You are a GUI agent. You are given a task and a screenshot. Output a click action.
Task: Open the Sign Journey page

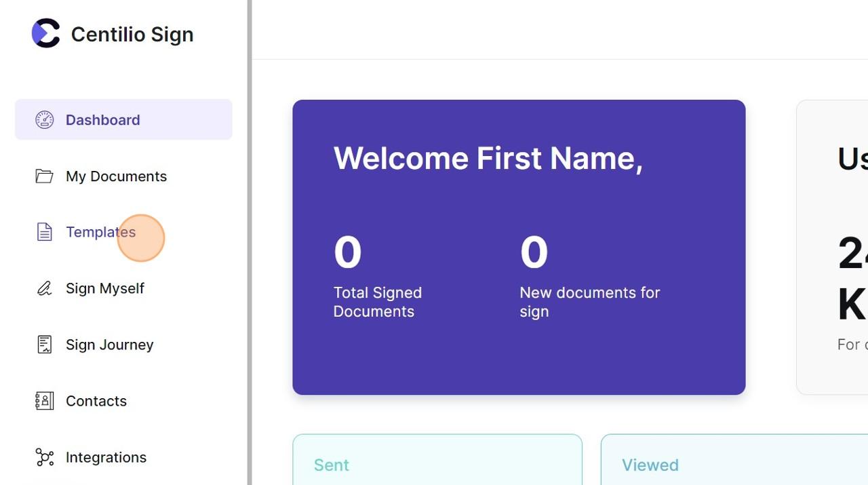coord(110,345)
